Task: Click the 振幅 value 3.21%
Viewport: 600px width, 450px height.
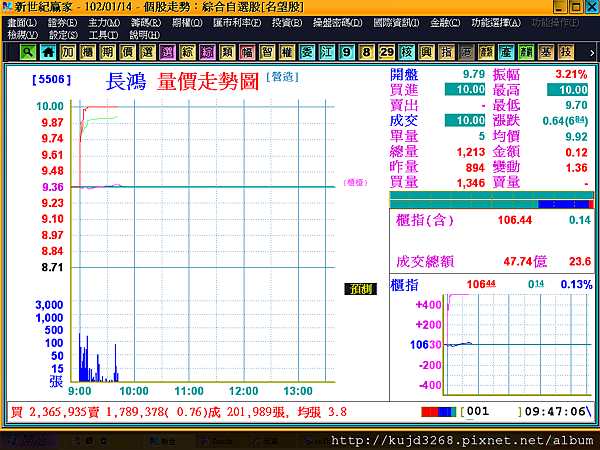Action: (571, 74)
